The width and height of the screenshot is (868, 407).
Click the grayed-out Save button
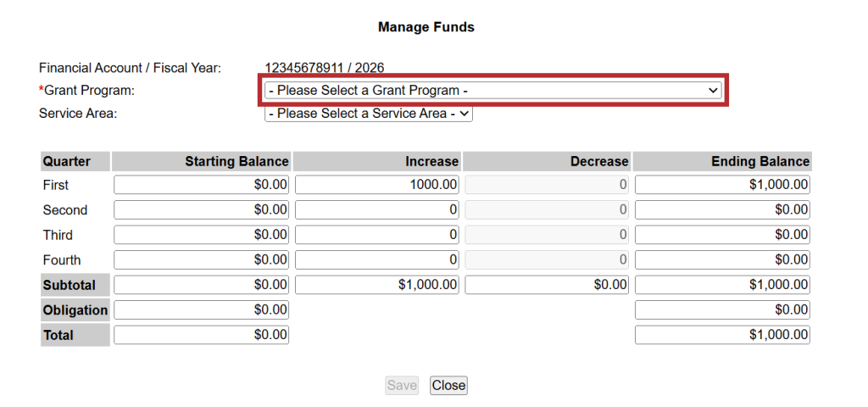[402, 386]
